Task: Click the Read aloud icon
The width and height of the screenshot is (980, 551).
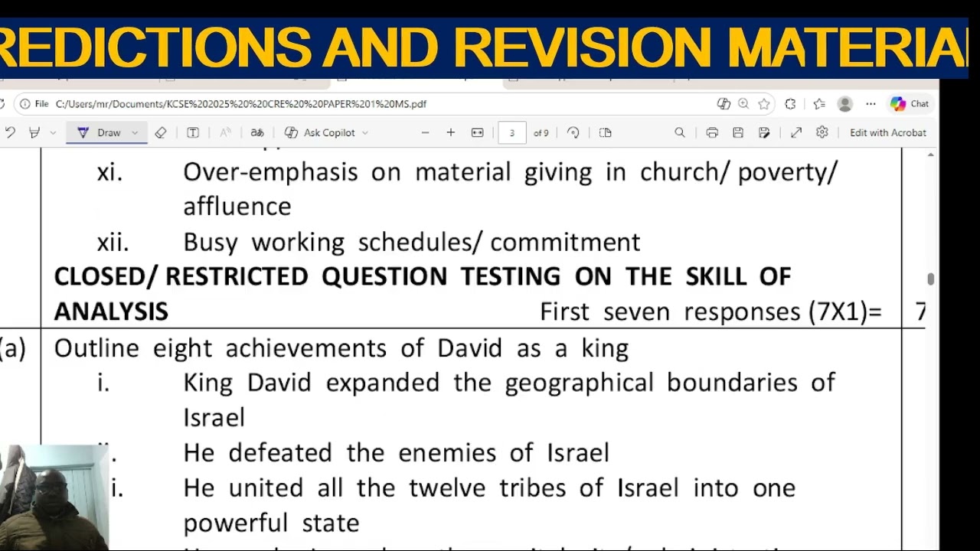Action: coord(225,132)
